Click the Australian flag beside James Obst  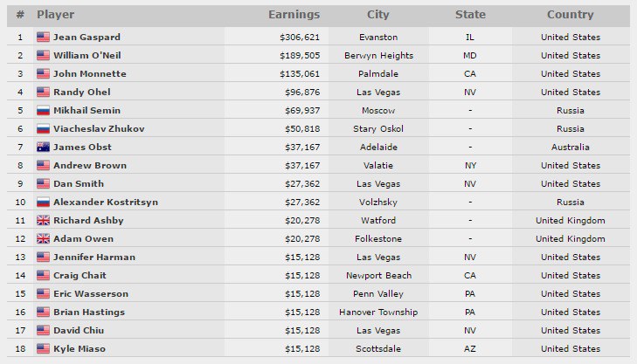click(43, 148)
